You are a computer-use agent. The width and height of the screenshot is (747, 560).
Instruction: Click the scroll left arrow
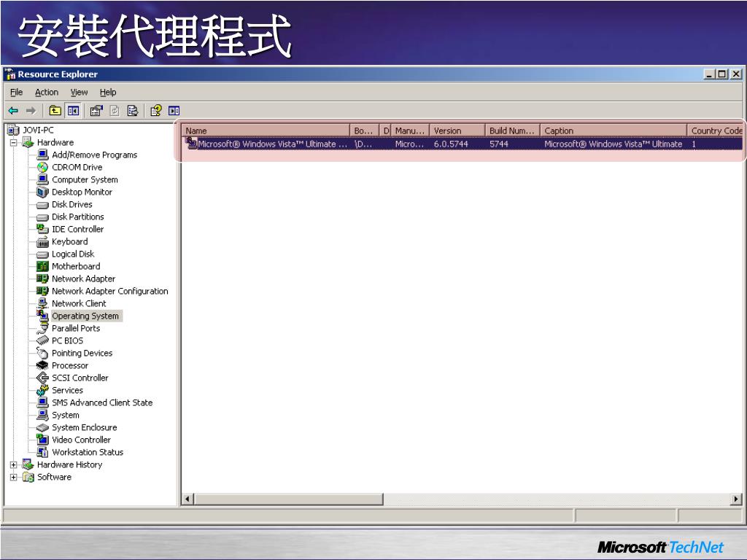pos(187,499)
